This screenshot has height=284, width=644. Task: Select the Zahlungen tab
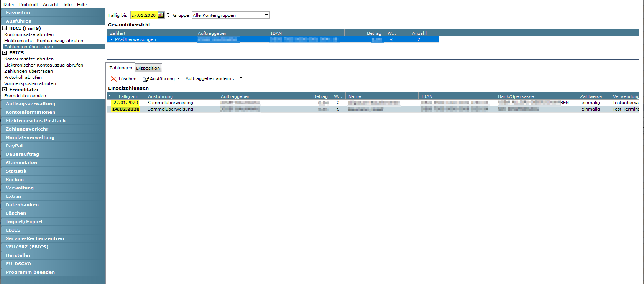pyautogui.click(x=121, y=68)
